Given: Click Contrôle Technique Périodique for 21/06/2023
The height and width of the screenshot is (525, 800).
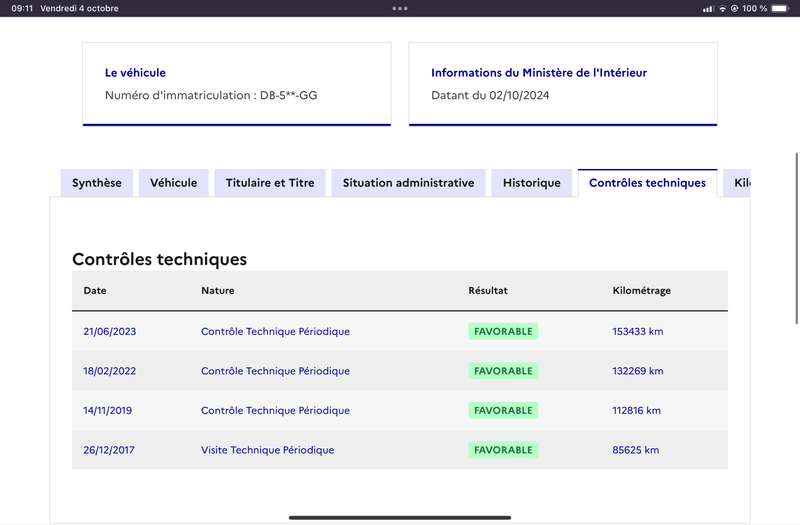Looking at the screenshot, I should click(x=276, y=331).
